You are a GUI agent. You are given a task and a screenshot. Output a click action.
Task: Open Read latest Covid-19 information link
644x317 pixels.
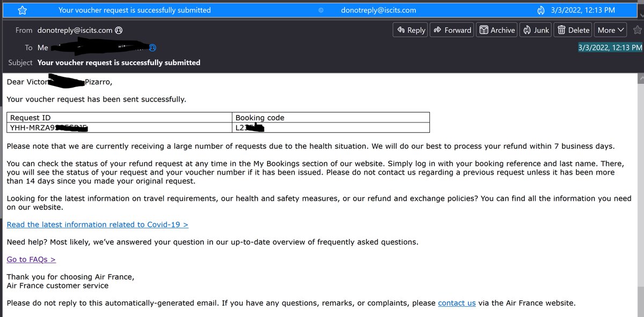(x=97, y=225)
